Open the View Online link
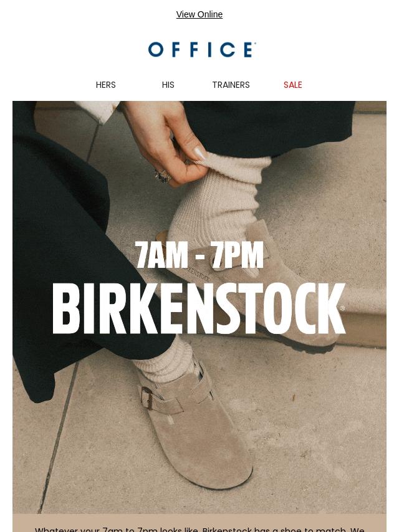The width and height of the screenshot is (399, 532). point(199,14)
